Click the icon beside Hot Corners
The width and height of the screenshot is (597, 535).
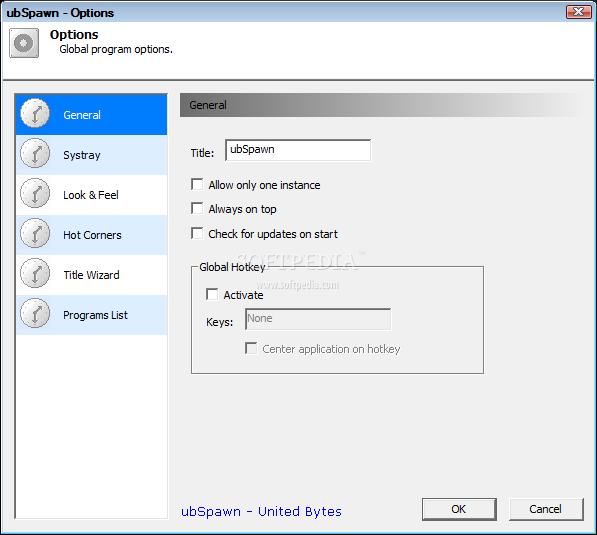[35, 233]
